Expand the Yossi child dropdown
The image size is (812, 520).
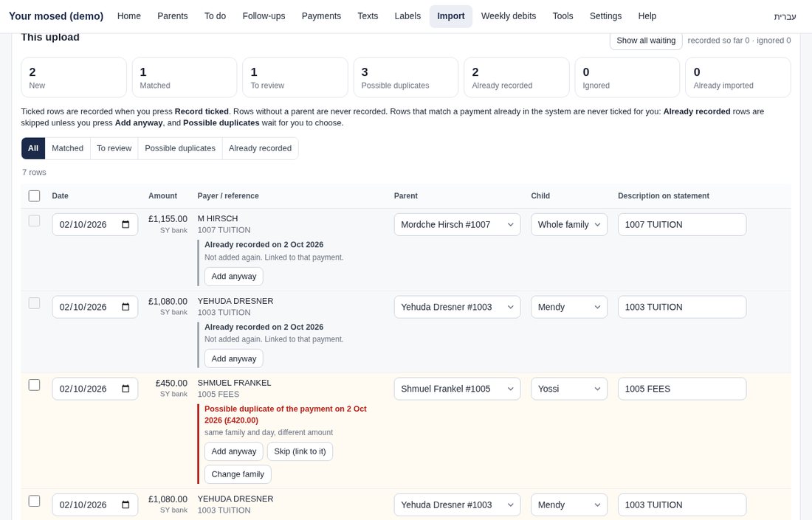[x=568, y=389]
